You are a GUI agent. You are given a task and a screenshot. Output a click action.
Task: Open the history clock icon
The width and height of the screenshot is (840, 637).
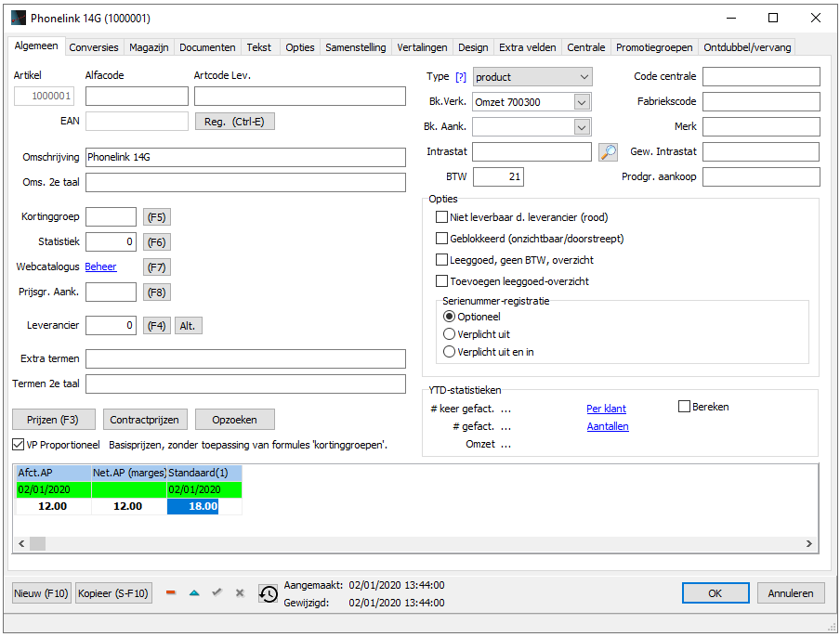tap(268, 593)
